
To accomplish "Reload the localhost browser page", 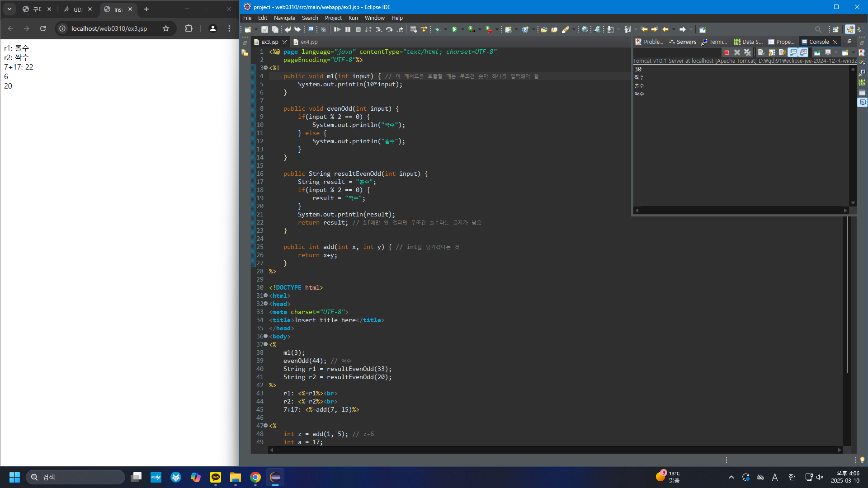I will pyautogui.click(x=43, y=28).
